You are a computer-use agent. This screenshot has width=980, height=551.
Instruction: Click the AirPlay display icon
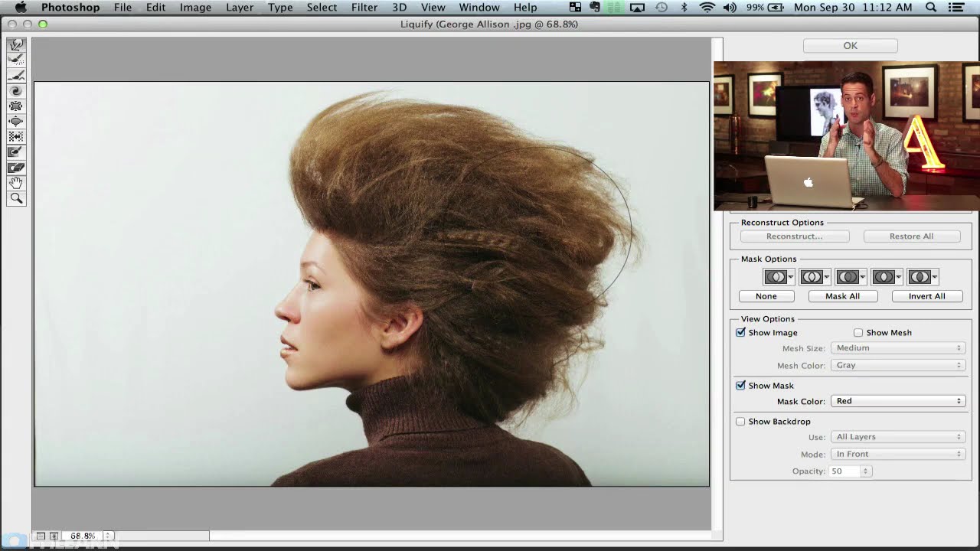(637, 8)
